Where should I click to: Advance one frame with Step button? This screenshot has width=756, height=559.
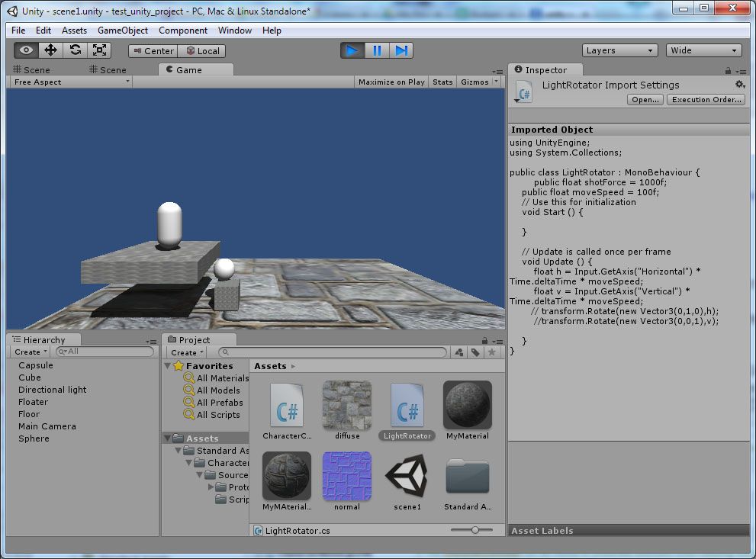(x=401, y=50)
